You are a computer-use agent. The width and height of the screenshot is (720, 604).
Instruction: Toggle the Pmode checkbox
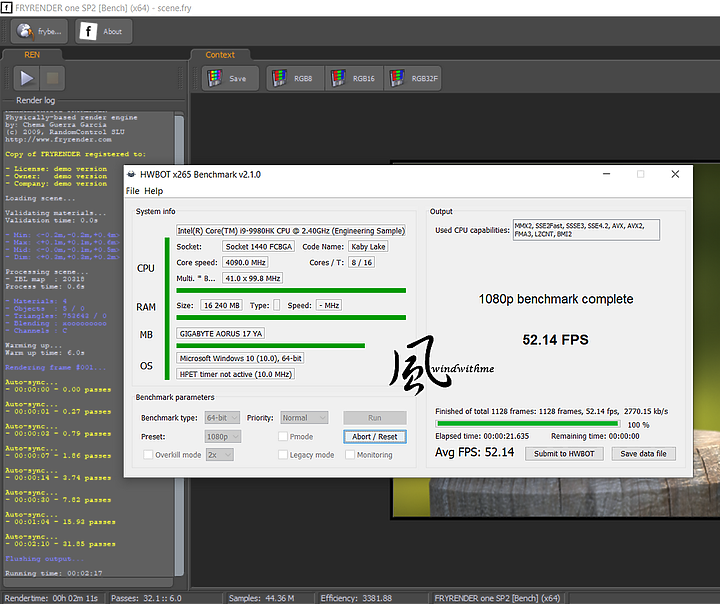tap(283, 436)
